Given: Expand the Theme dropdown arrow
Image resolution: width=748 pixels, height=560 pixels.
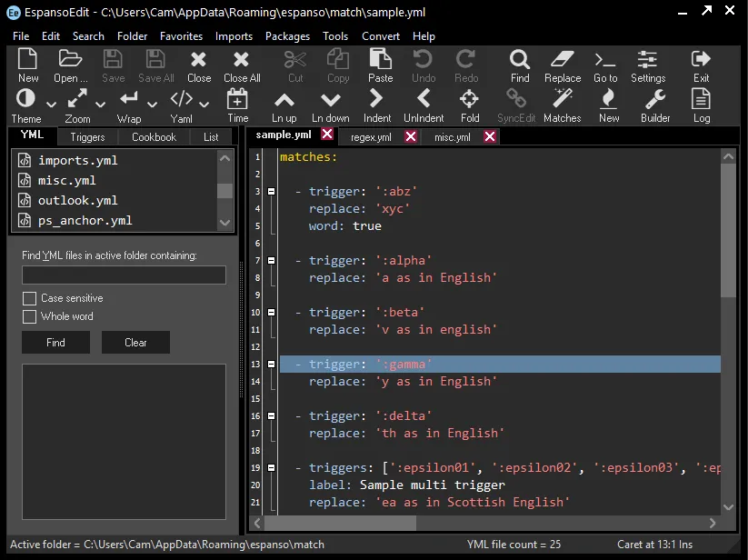Looking at the screenshot, I should click(51, 105).
